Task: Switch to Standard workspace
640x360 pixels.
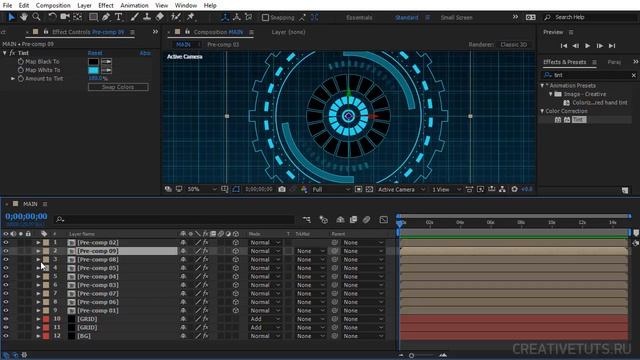Action: coord(407,18)
